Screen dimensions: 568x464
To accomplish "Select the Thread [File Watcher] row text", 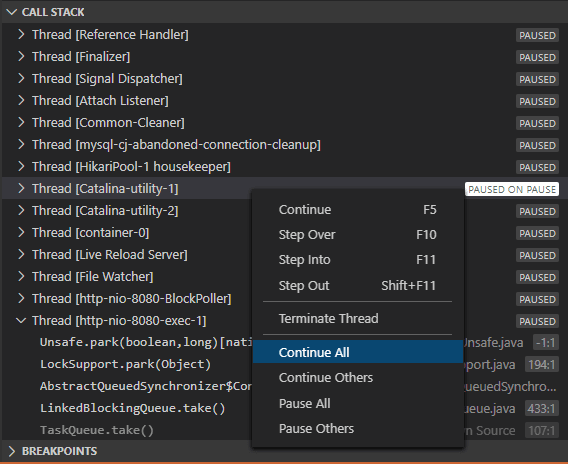I will coord(93,277).
